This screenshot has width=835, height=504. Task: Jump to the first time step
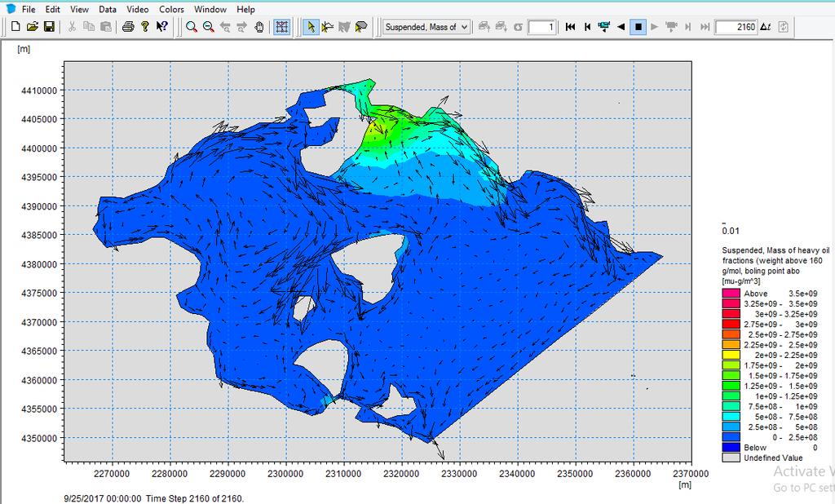(x=570, y=27)
